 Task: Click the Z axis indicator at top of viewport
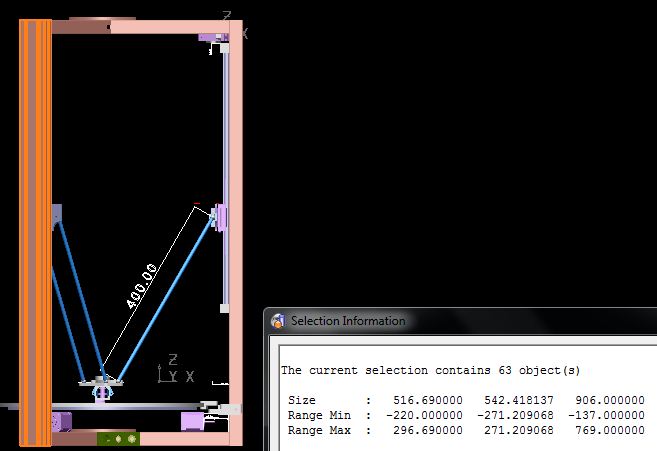pyautogui.click(x=227, y=16)
